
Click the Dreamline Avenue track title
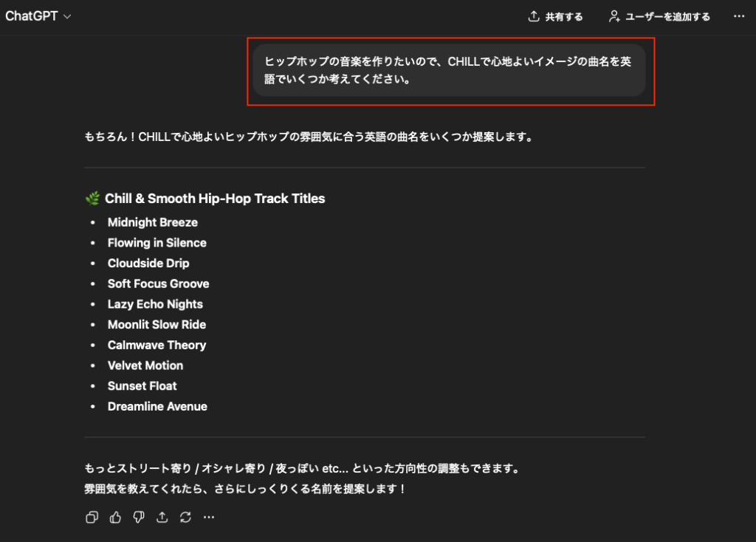pyautogui.click(x=157, y=406)
